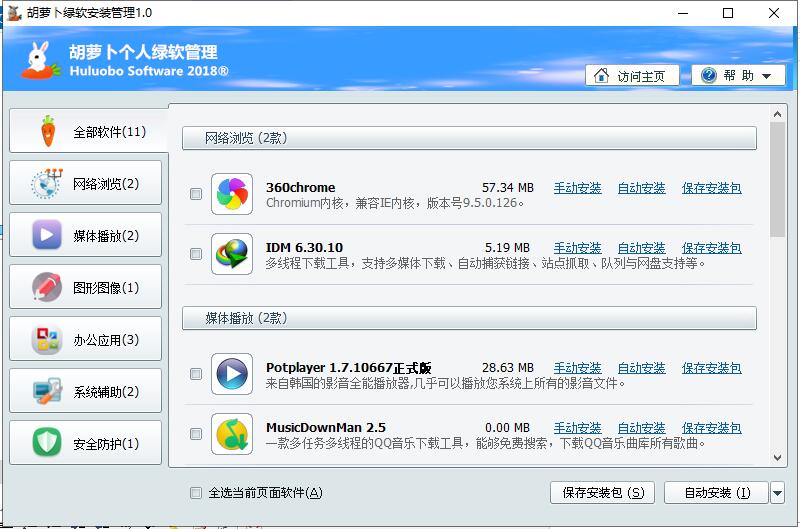
Task: Click the question mark help icon
Action: click(x=709, y=75)
